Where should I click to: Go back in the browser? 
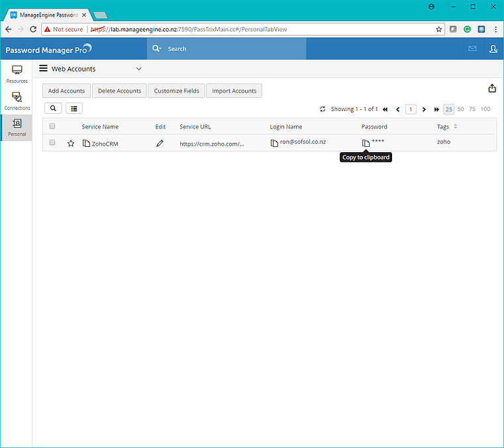9,29
